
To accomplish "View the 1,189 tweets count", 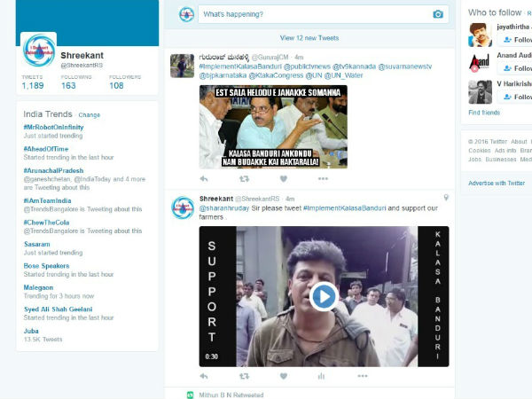I will click(x=33, y=82).
